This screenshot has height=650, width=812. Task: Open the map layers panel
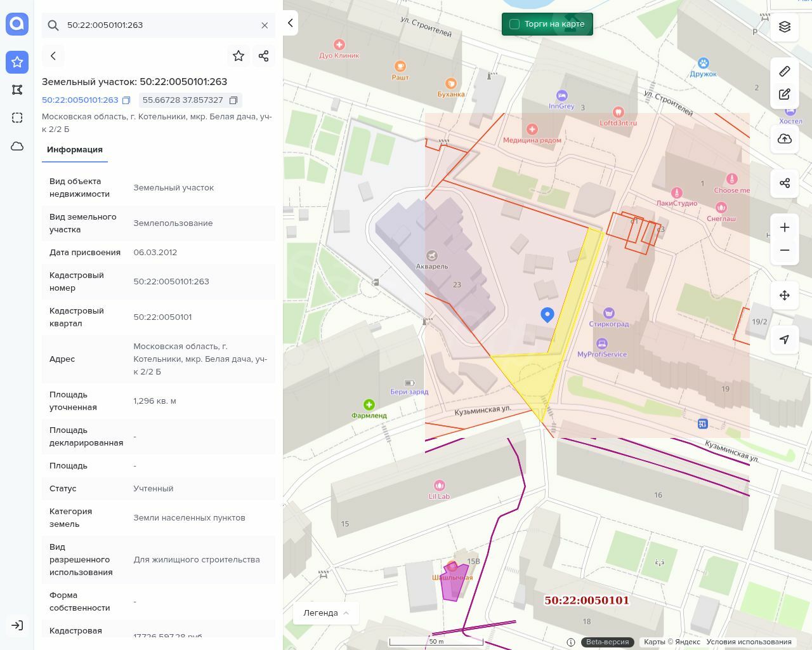pos(785,27)
